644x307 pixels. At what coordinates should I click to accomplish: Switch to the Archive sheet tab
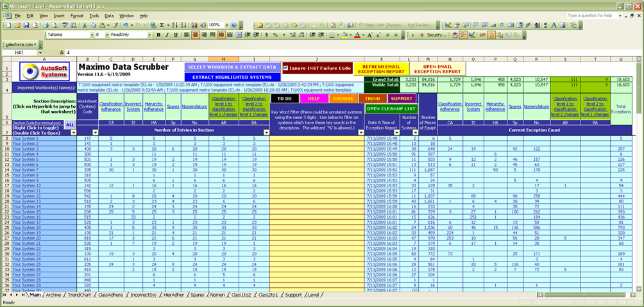point(53,295)
